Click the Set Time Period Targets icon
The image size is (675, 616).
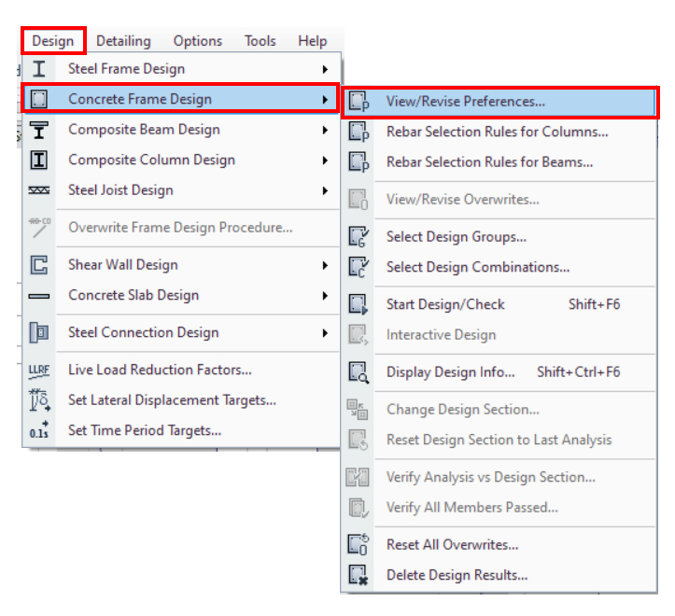[x=39, y=431]
